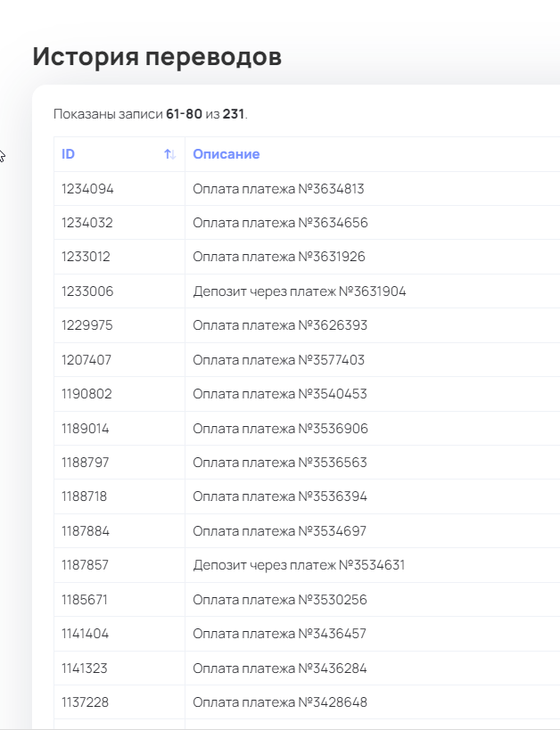Select row with ID 1234032
The height and width of the screenshot is (730, 560).
coord(87,223)
